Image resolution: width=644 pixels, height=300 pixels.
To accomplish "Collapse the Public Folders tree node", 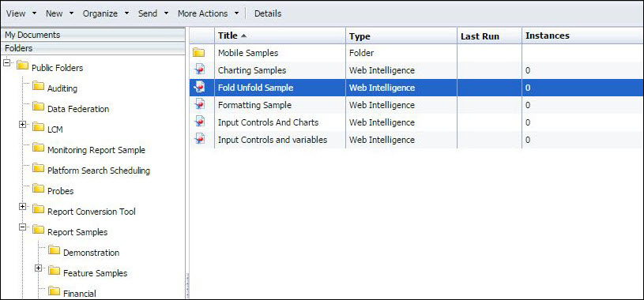I will [x=6, y=64].
